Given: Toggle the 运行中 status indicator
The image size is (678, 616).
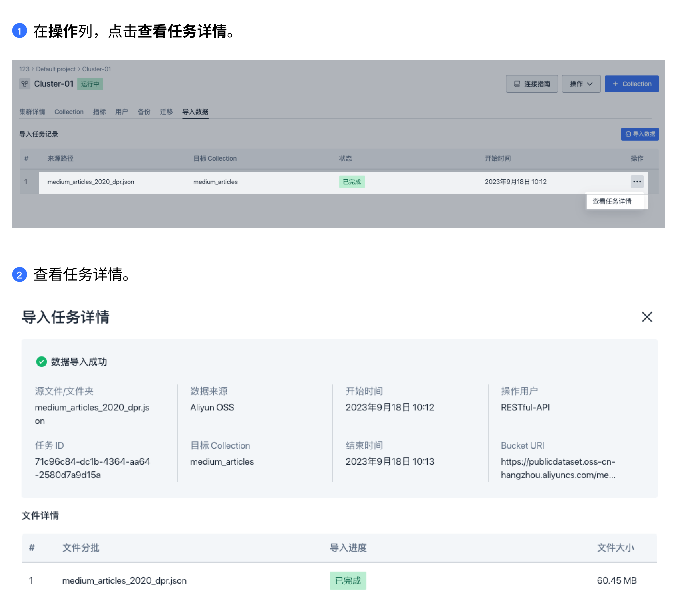Looking at the screenshot, I should [x=90, y=83].
